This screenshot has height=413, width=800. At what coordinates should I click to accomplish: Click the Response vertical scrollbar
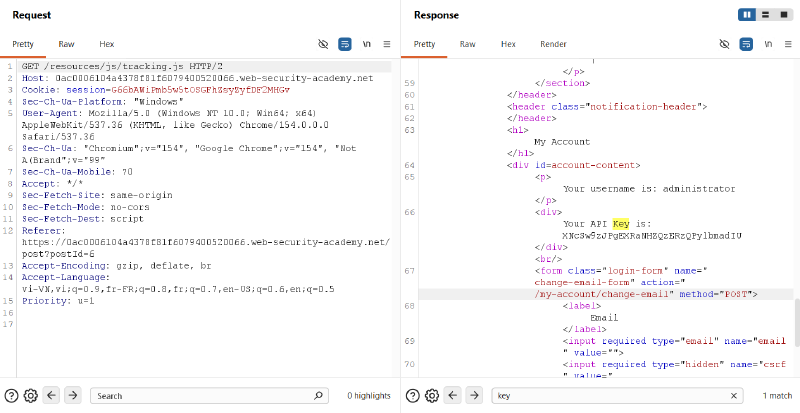click(x=797, y=324)
